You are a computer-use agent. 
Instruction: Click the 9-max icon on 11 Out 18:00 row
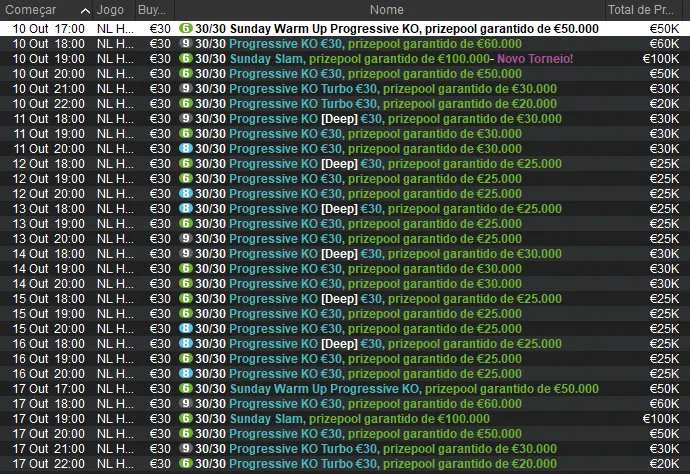[x=186, y=118]
